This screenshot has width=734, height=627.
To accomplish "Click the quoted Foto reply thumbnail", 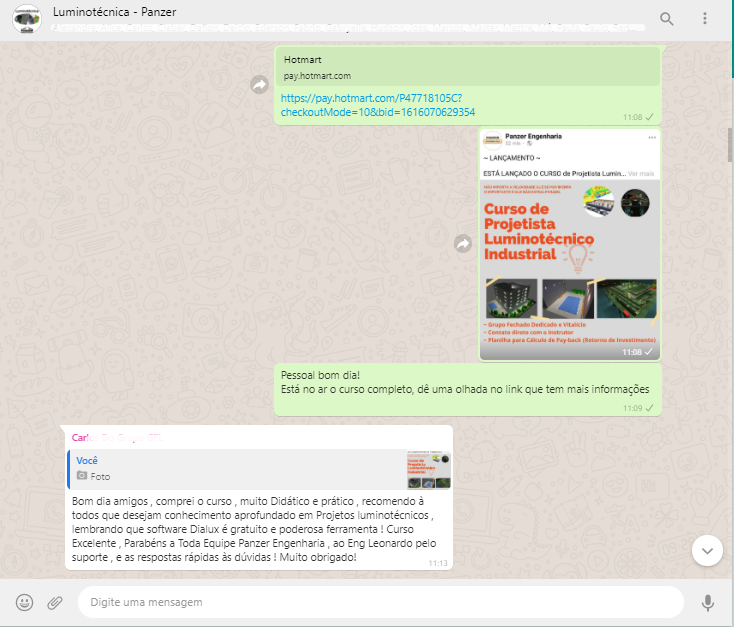I will tap(428, 470).
